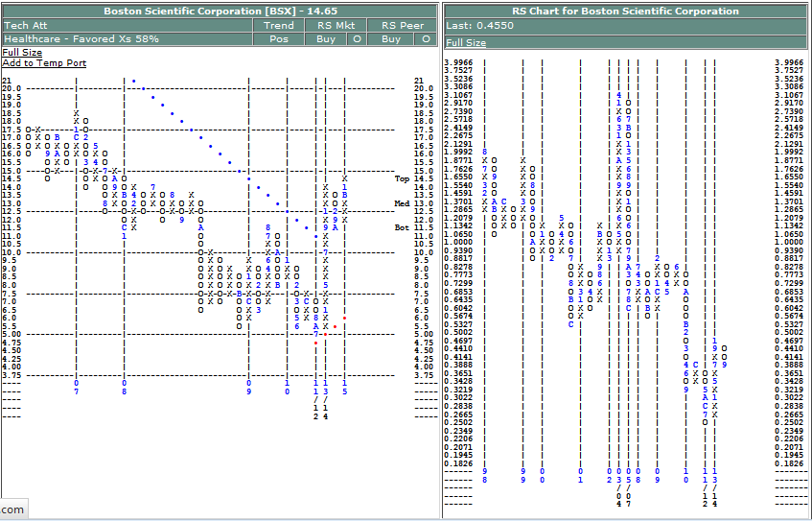Click the Pos value under Trend

[279, 39]
